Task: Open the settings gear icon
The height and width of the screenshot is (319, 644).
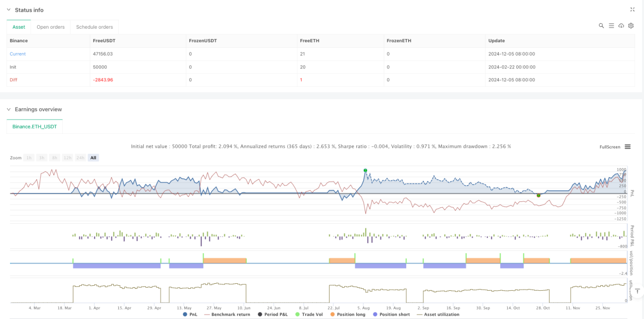Action: [x=631, y=26]
